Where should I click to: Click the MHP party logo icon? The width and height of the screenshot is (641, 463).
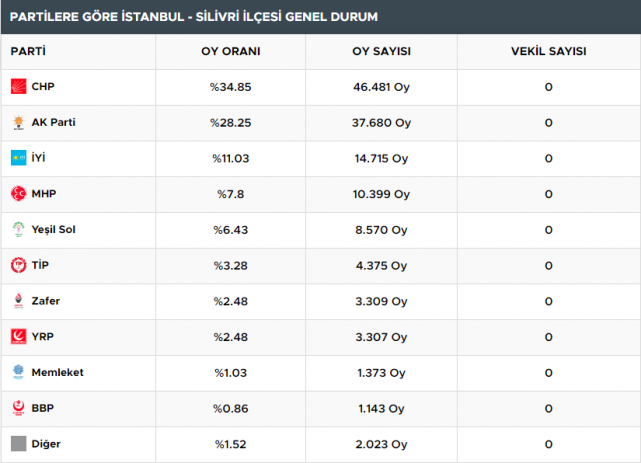[18, 194]
